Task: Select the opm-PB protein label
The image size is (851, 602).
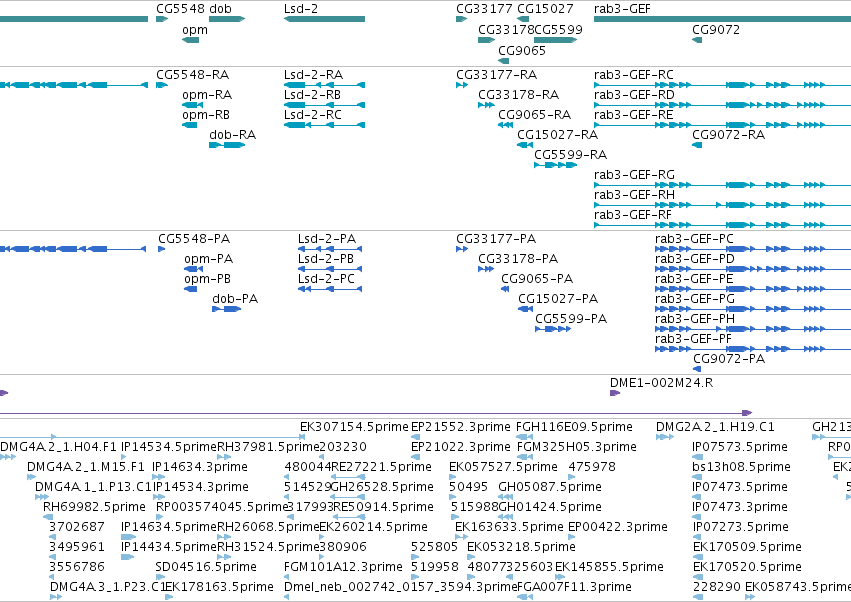Action: point(208,279)
